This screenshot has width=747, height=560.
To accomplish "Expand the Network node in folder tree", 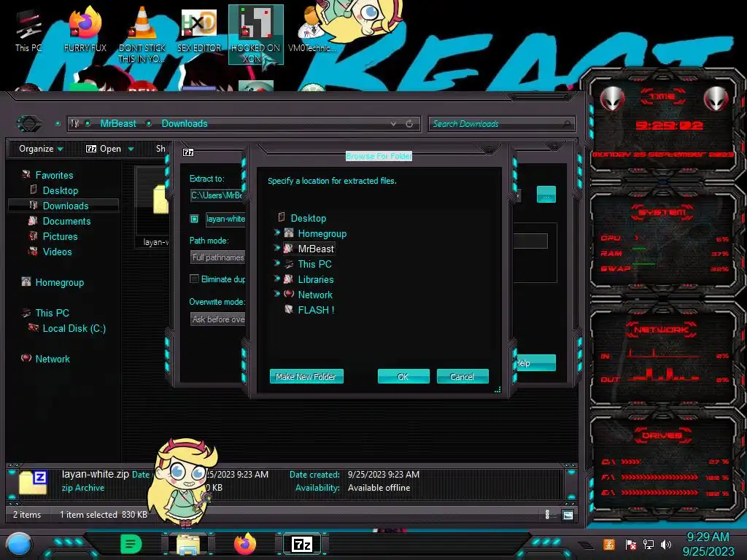I will (x=276, y=293).
